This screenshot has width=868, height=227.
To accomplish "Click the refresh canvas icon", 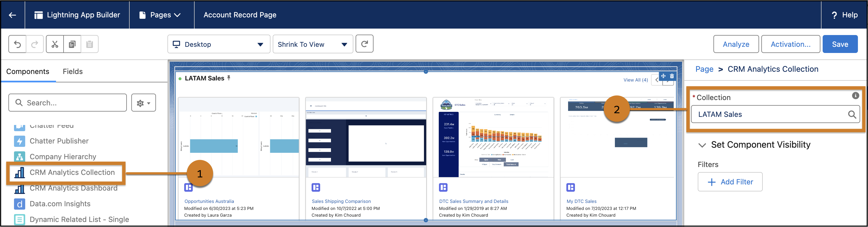I will pos(365,44).
